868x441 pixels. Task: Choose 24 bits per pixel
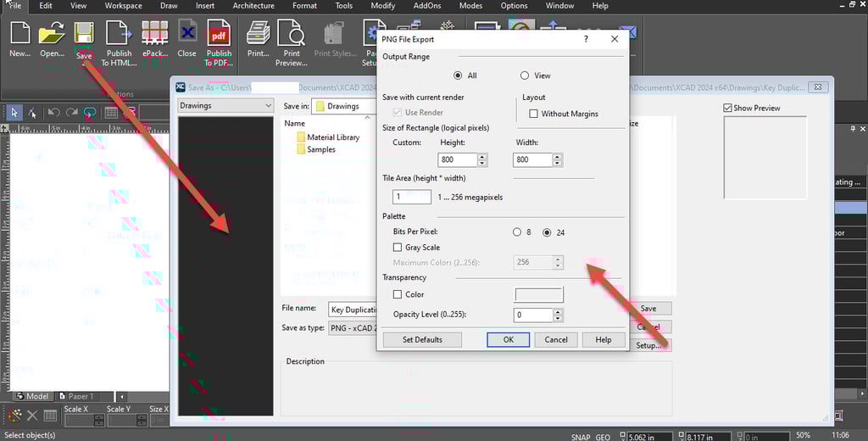pyautogui.click(x=547, y=232)
